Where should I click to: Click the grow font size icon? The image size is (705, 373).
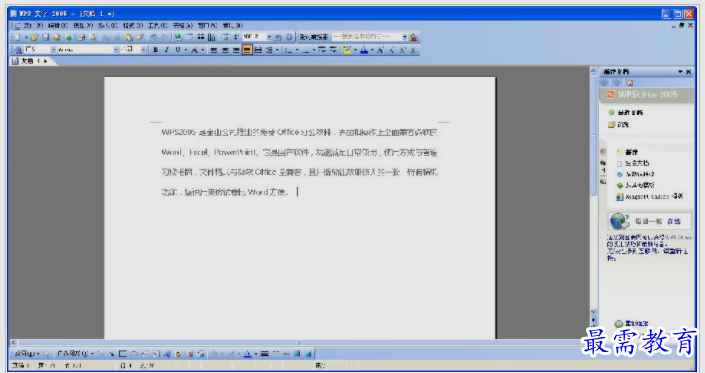click(380, 50)
